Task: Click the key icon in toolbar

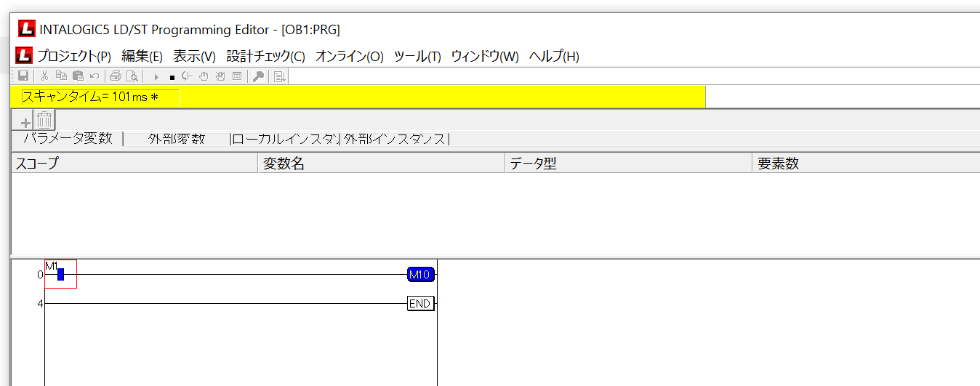Action: (x=257, y=76)
